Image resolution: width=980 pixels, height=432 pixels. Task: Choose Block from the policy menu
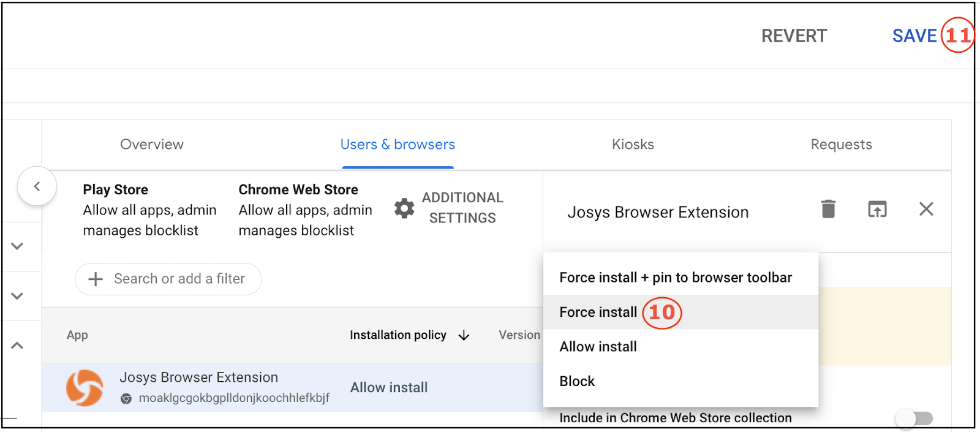click(x=680, y=381)
